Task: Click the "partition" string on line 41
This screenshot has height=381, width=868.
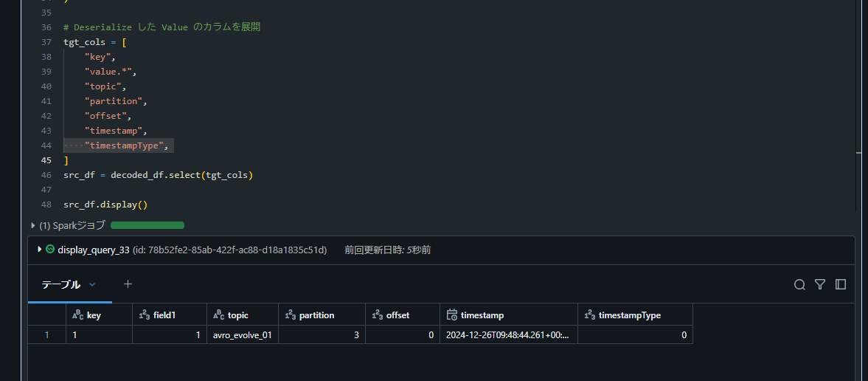Action: [114, 101]
